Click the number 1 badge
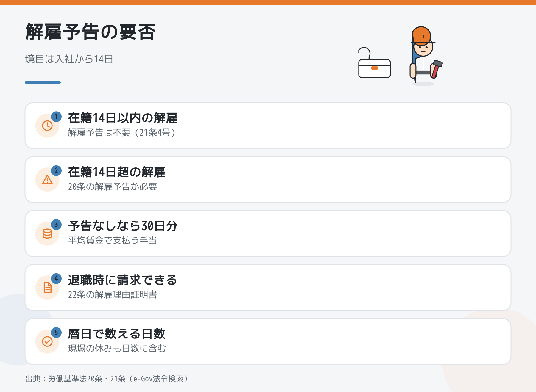This screenshot has height=392, width=536. pyautogui.click(x=56, y=117)
